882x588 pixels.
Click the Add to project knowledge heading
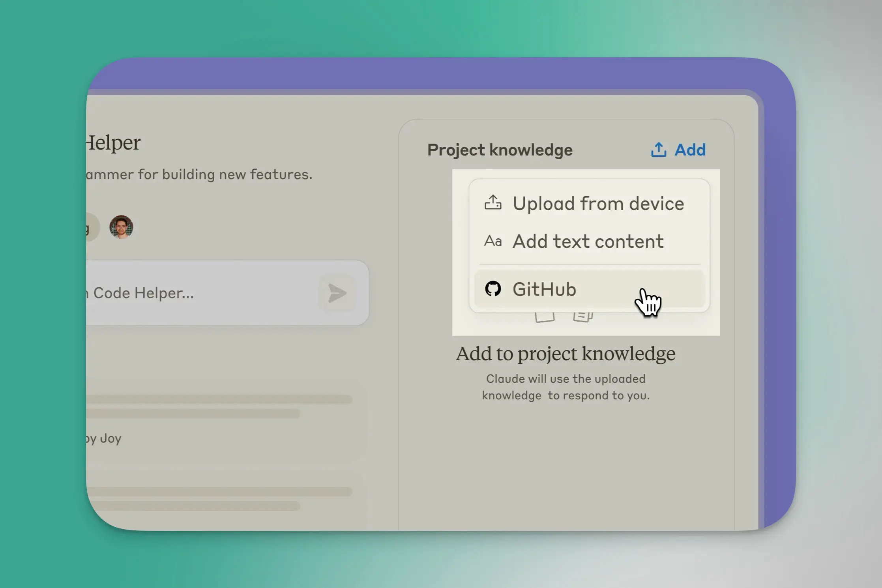tap(565, 354)
